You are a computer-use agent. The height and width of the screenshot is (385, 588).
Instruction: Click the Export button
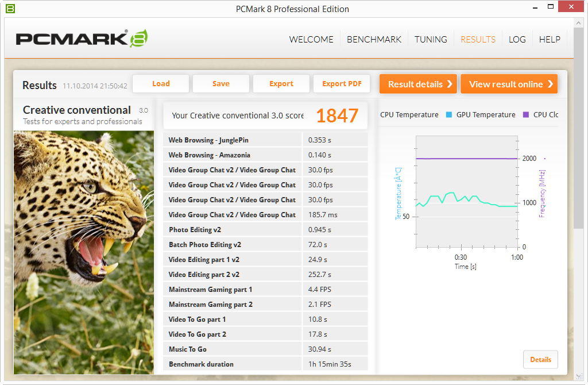281,84
